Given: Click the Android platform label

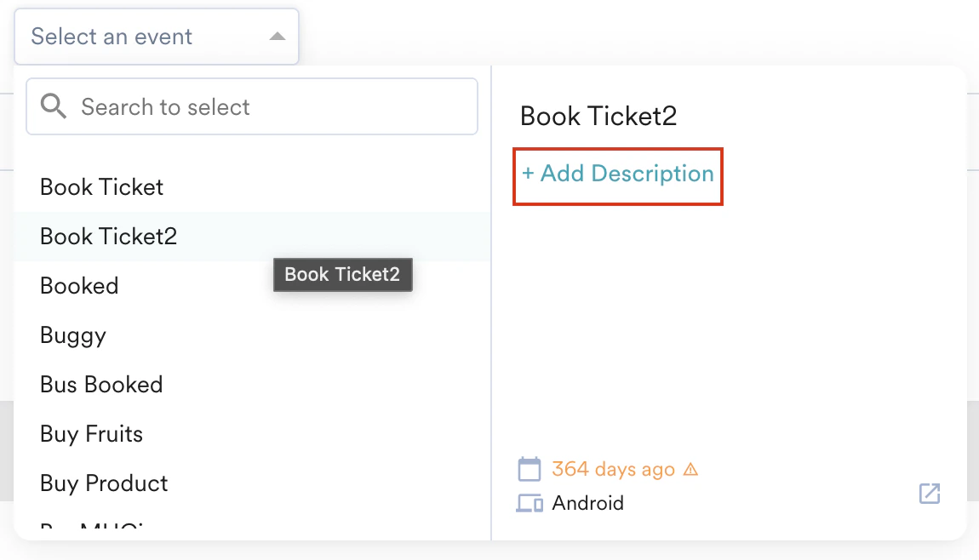Looking at the screenshot, I should click(587, 503).
